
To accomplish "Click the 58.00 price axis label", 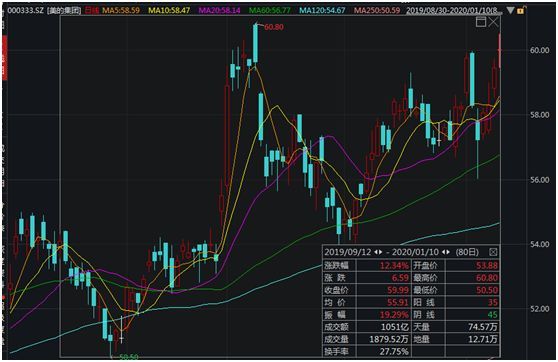I will [540, 115].
